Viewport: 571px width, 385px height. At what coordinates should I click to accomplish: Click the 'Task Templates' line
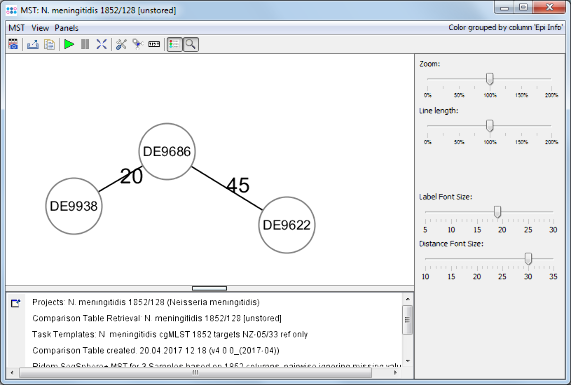coord(170,334)
